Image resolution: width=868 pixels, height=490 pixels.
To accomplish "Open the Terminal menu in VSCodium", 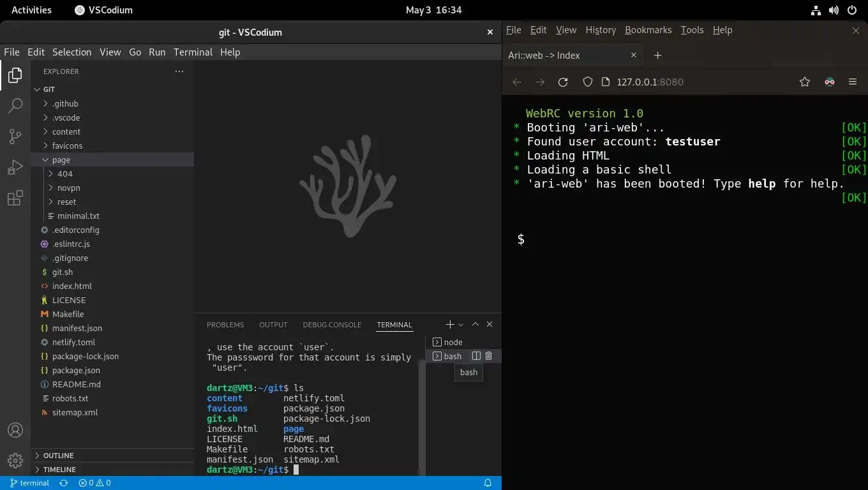I will coord(193,52).
